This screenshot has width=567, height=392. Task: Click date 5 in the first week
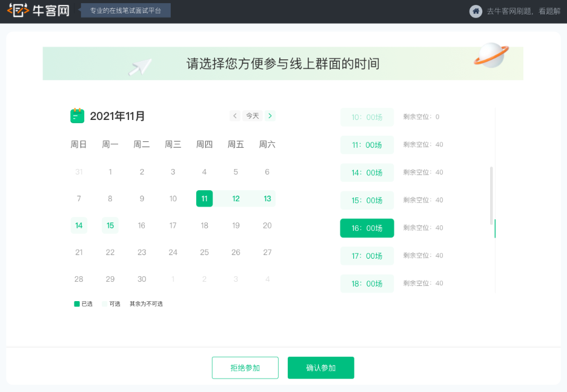coord(236,172)
